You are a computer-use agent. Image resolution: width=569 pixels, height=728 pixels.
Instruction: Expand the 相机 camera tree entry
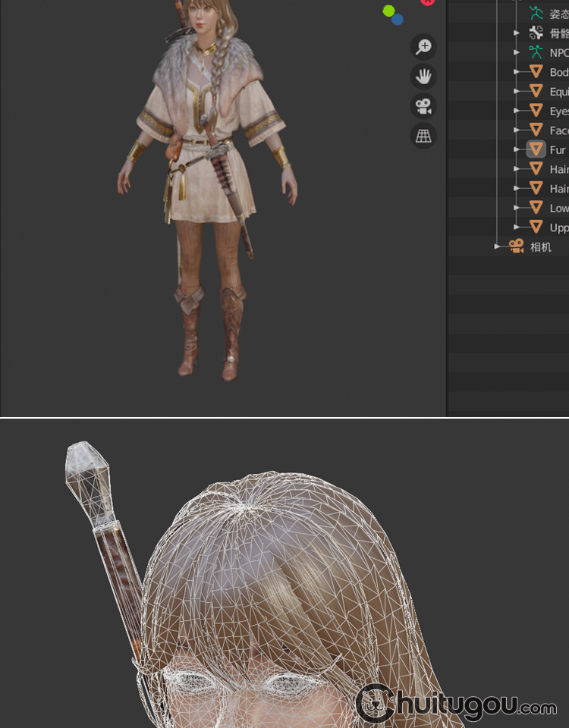(x=498, y=246)
